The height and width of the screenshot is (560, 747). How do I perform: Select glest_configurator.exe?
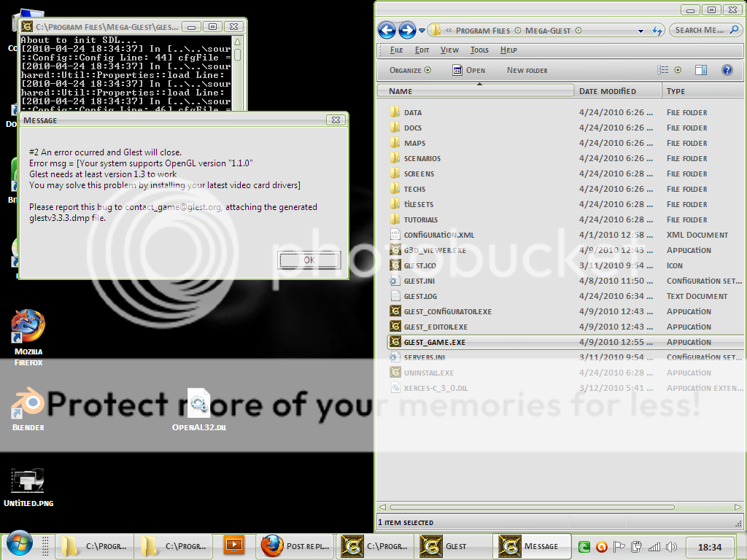pos(566,311)
